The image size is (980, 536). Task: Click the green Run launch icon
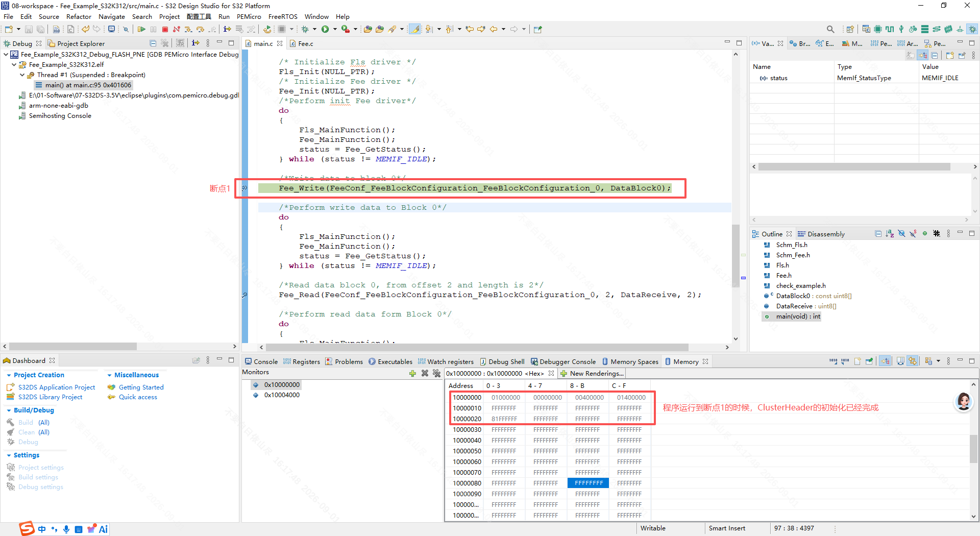325,29
